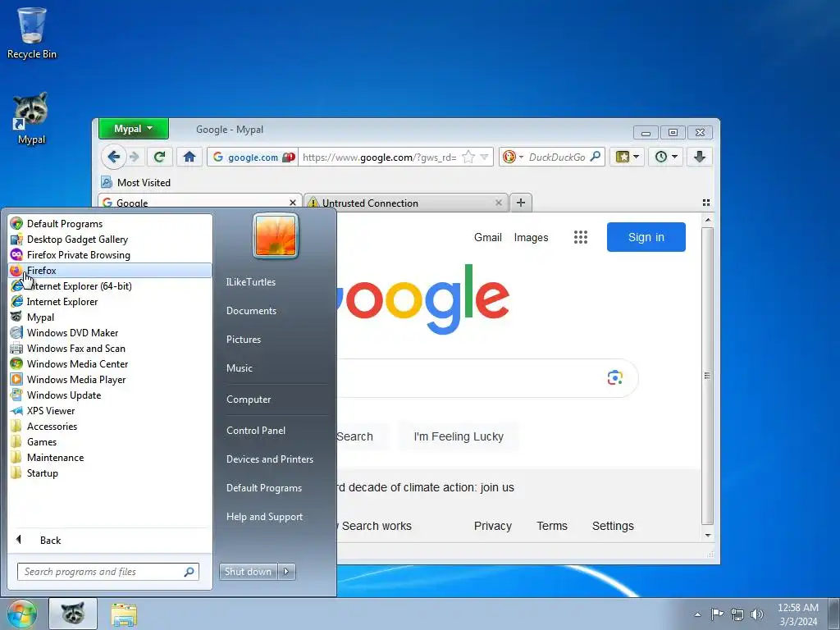
Task: Open the Recycle Bin desktop icon
Action: (x=32, y=33)
